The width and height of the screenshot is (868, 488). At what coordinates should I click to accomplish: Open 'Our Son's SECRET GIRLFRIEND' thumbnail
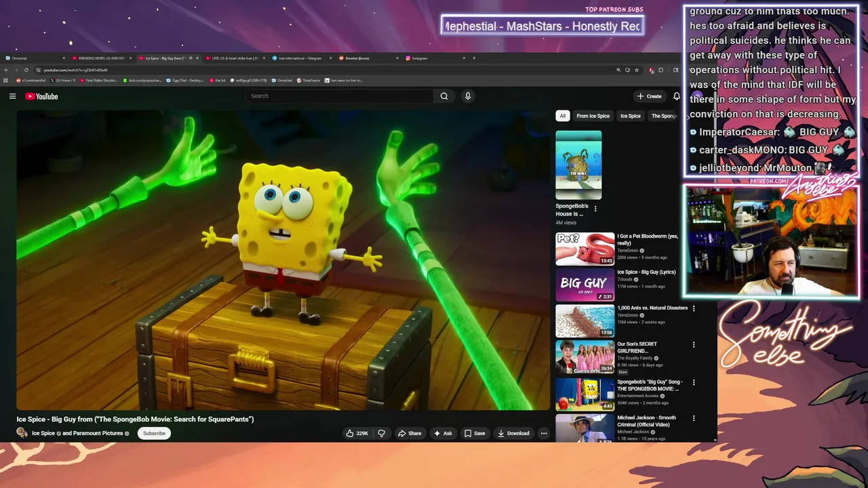[585, 358]
